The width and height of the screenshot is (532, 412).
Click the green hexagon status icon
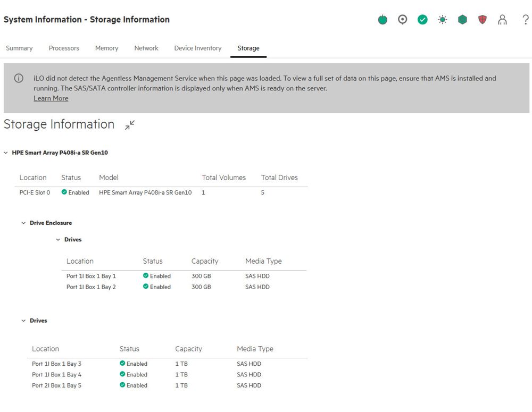[462, 20]
